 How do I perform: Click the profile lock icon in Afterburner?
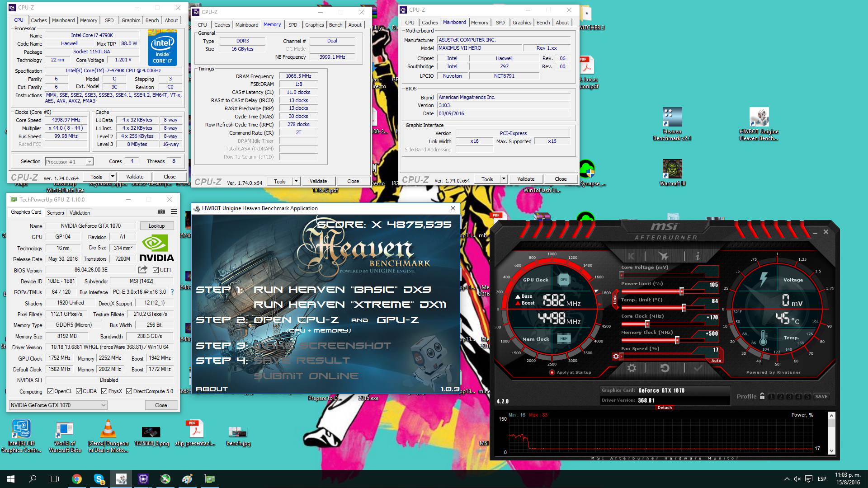pos(762,396)
